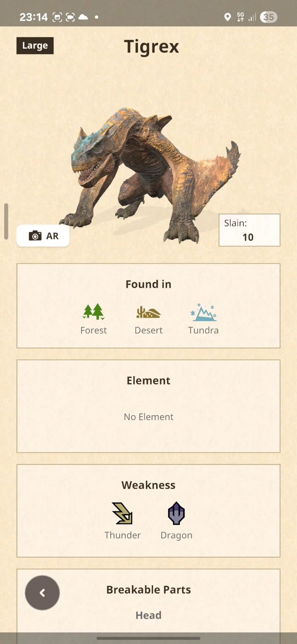Image resolution: width=297 pixels, height=644 pixels.
Task: Tap the Slain count box
Action: click(249, 230)
